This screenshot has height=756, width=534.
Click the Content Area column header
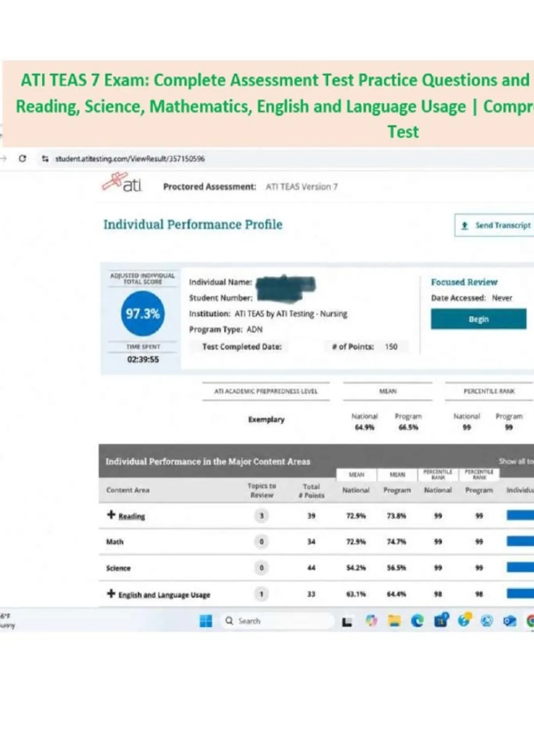pos(128,490)
